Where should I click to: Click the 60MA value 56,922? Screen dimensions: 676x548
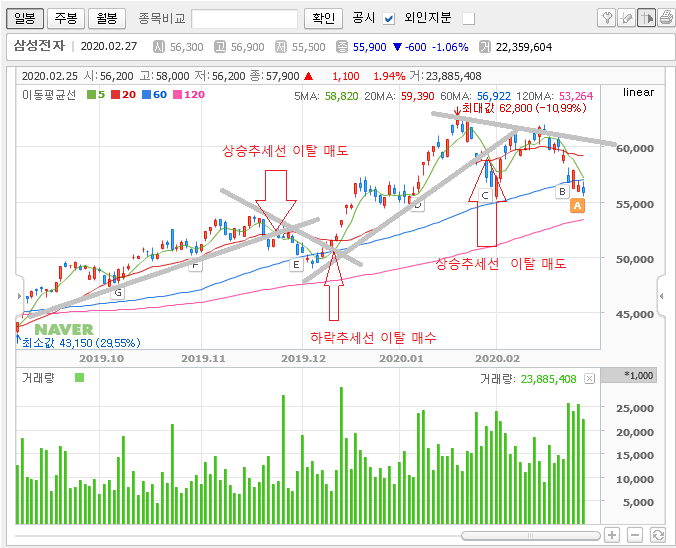[x=494, y=96]
